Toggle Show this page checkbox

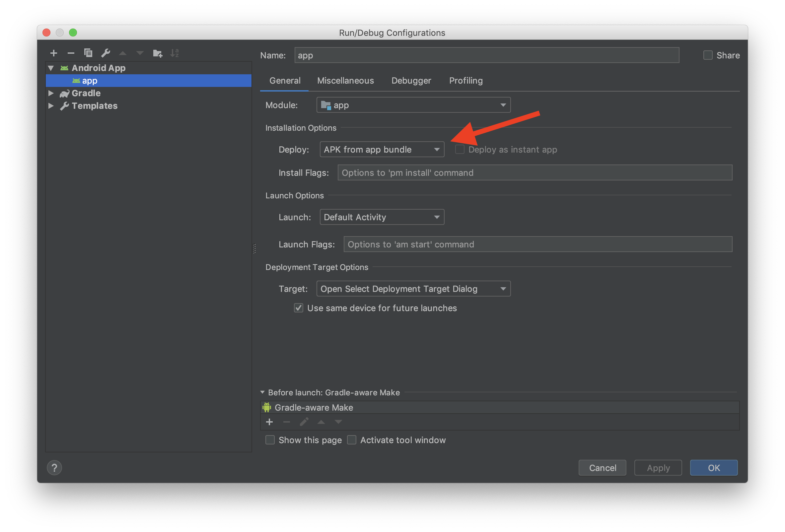point(270,440)
